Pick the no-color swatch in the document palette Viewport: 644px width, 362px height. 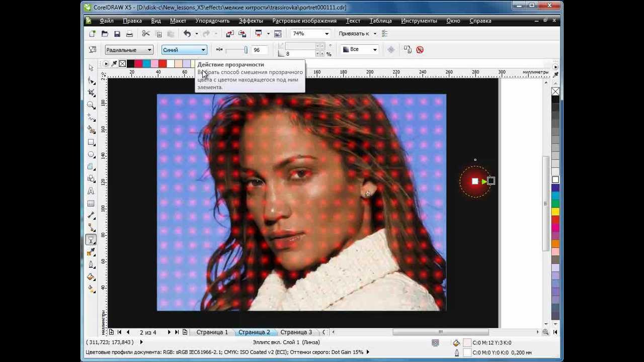tap(122, 64)
